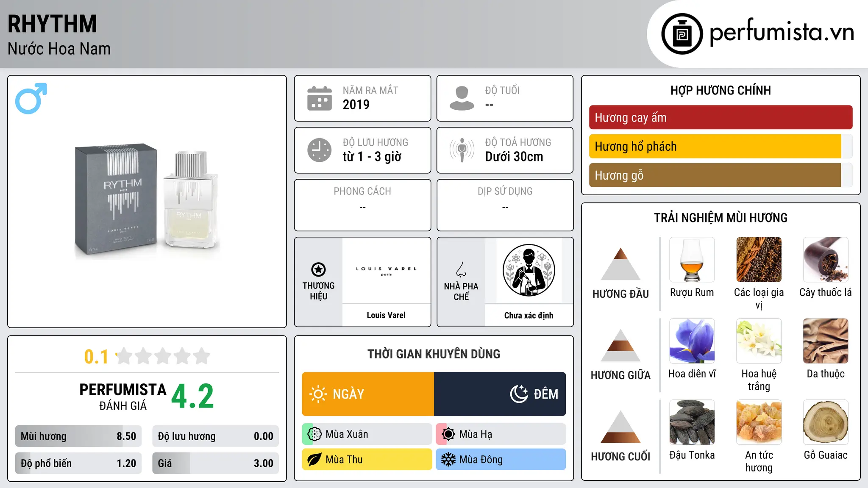
Task: Click the leaf icon for Mùa Thu
Action: click(x=314, y=460)
